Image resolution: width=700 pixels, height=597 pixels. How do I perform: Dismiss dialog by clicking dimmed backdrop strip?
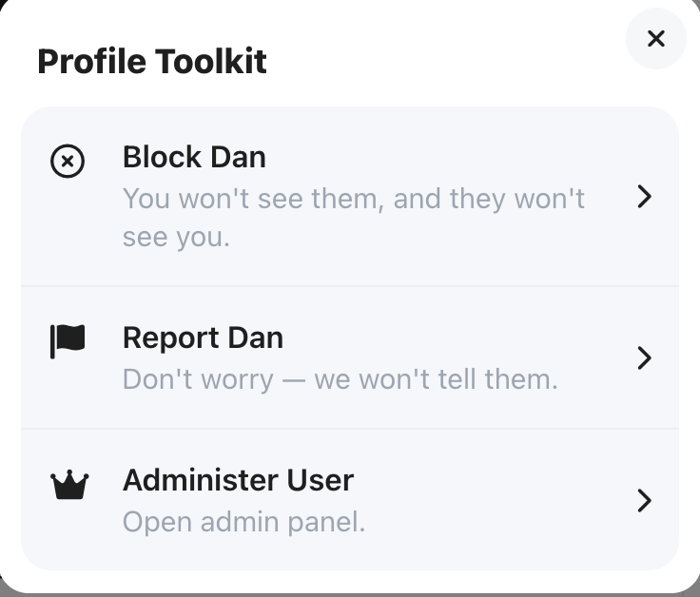tap(350, 595)
